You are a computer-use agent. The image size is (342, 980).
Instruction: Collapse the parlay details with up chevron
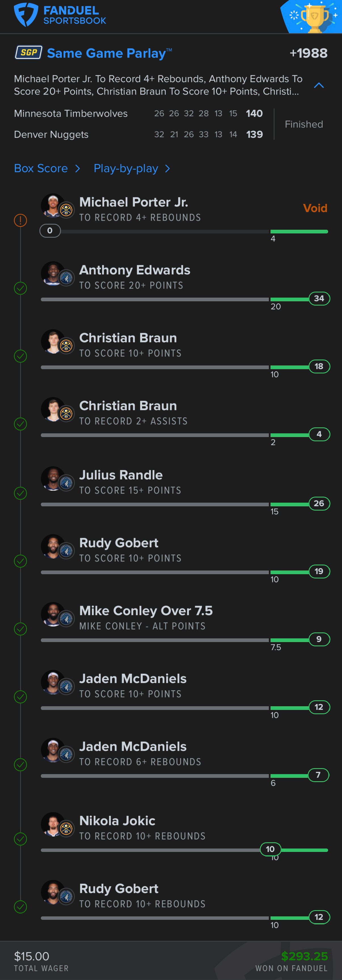[x=319, y=85]
